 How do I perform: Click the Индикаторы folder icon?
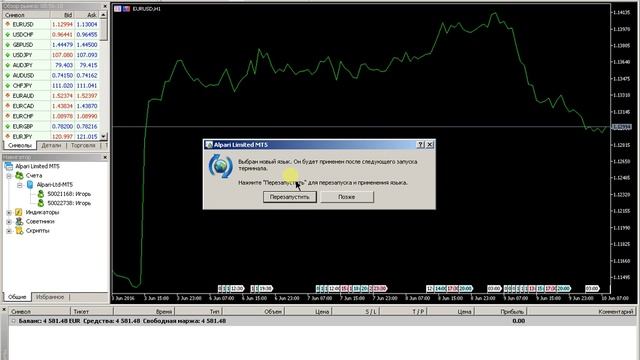pyautogui.click(x=19, y=212)
